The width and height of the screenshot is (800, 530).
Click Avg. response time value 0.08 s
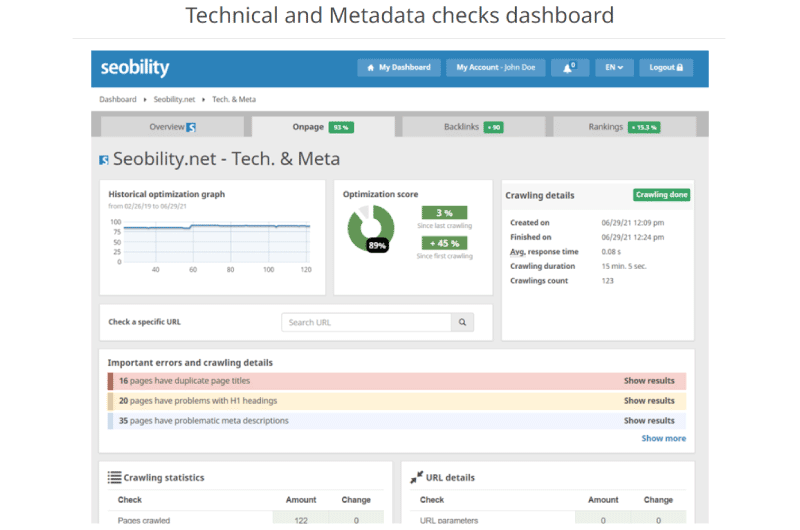tap(611, 251)
